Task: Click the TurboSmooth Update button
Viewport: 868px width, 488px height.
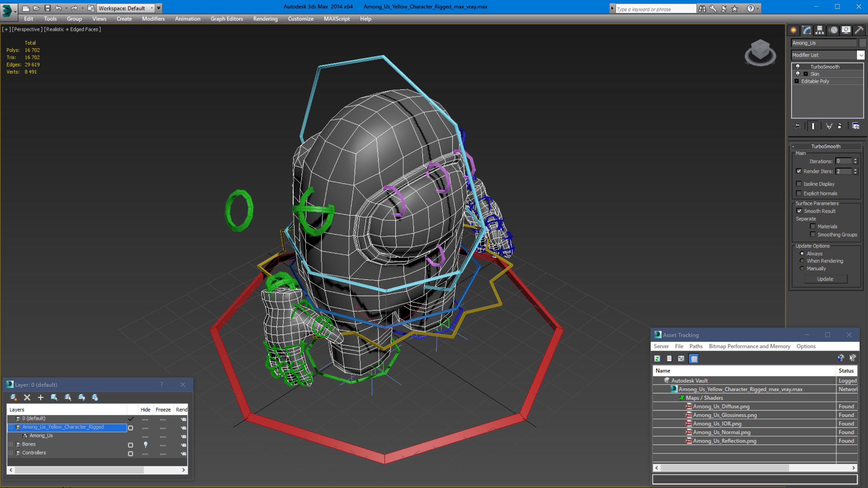Action: 825,279
